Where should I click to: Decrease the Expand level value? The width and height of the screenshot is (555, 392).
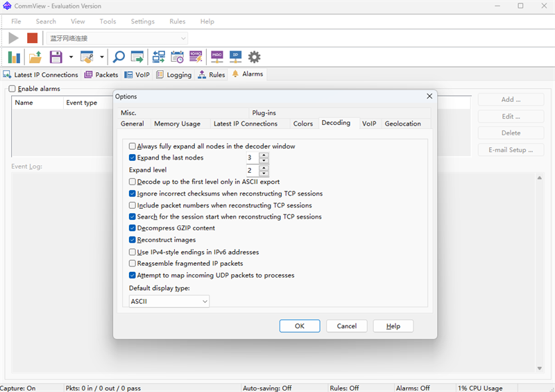coord(264,173)
